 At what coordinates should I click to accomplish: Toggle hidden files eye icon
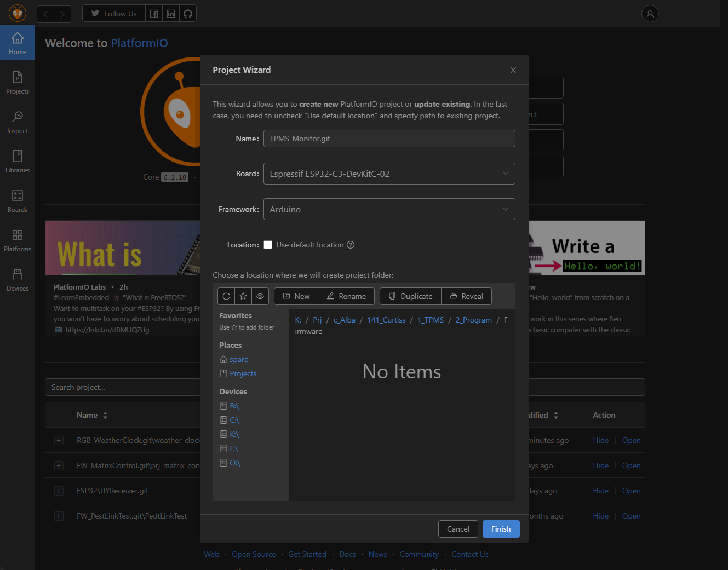point(260,296)
